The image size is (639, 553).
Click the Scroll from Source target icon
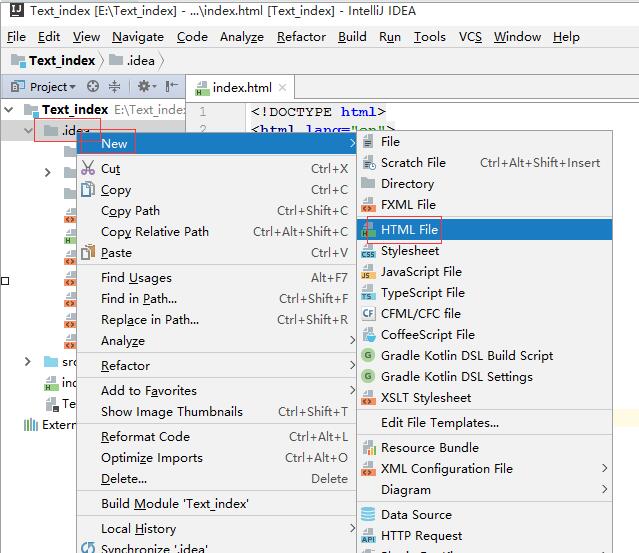pos(93,86)
